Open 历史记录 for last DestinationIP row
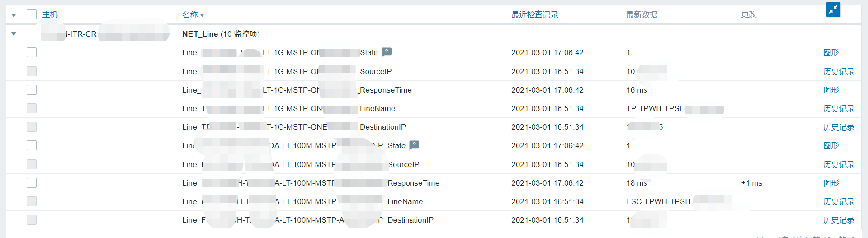The image size is (868, 238). pyautogui.click(x=839, y=220)
